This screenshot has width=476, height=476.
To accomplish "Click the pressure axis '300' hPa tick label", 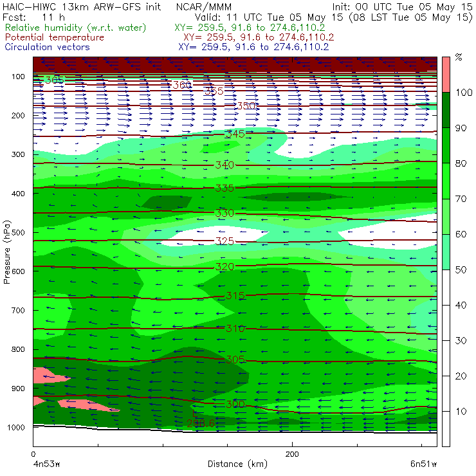I will (18, 154).
